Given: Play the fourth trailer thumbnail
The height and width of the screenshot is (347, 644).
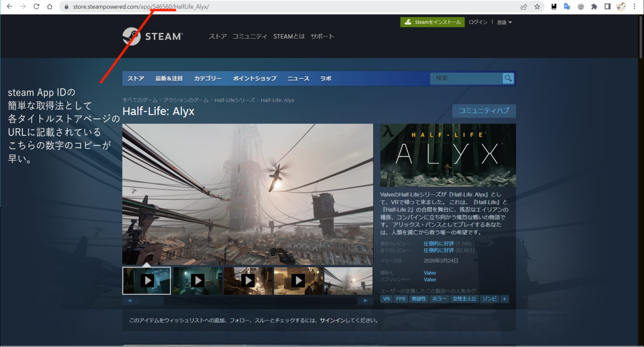Looking at the screenshot, I should tap(298, 281).
